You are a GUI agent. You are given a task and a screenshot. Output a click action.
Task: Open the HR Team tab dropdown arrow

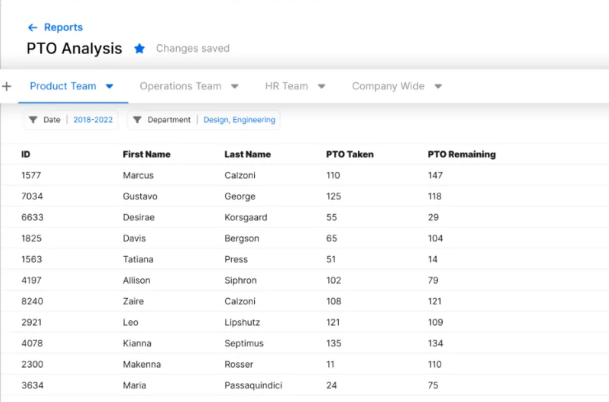[322, 87]
